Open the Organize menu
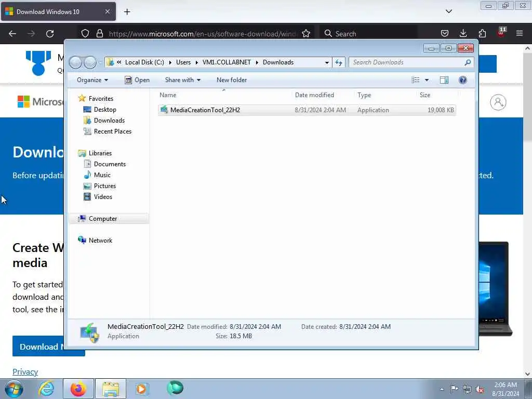Viewport: 532px width, 399px height. pos(92,80)
